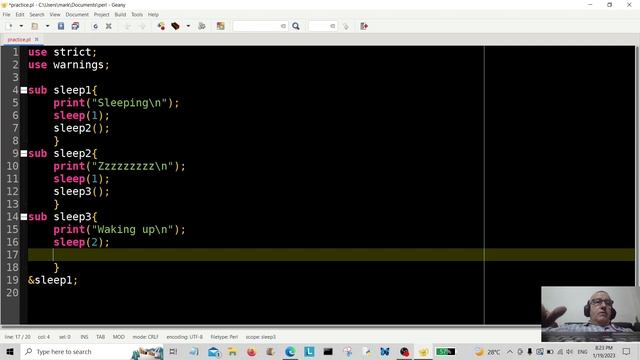Create a new file with toolbar icon

pyautogui.click(x=10, y=26)
